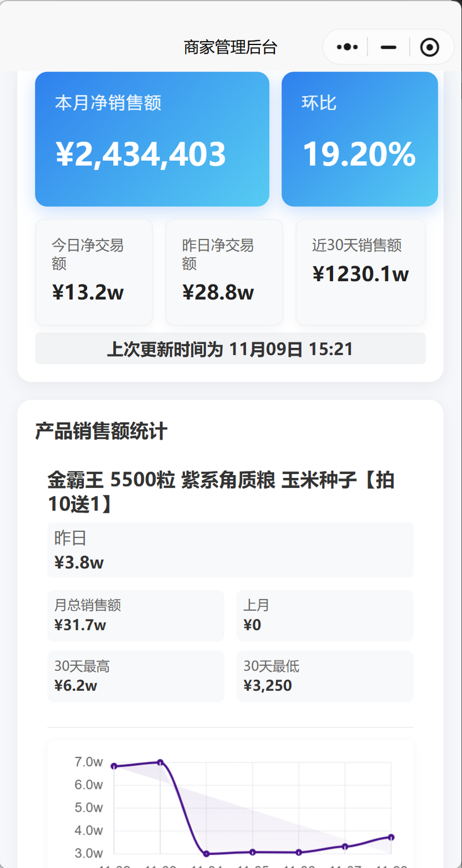Image resolution: width=462 pixels, height=868 pixels.
Task: Click the 上次更新时间 refresh bar
Action: [230, 349]
